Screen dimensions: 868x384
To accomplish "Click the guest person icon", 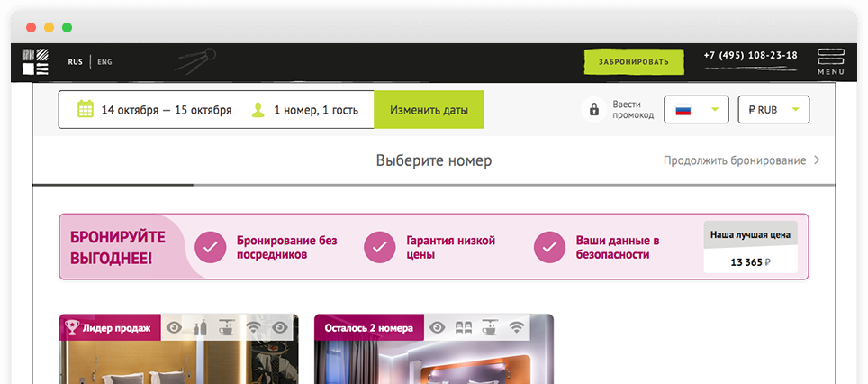I will [258, 110].
